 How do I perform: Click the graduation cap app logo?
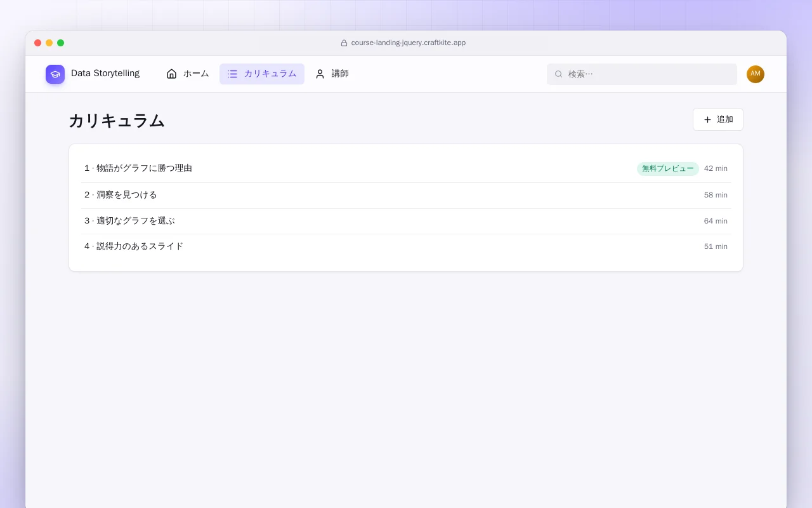tap(55, 74)
